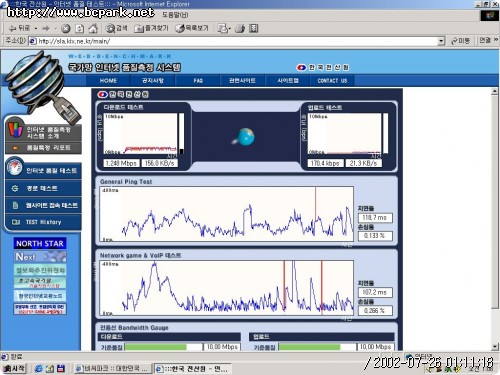Click the Start (시작) button on taskbar
This screenshot has width=500, height=375.
coord(14,368)
